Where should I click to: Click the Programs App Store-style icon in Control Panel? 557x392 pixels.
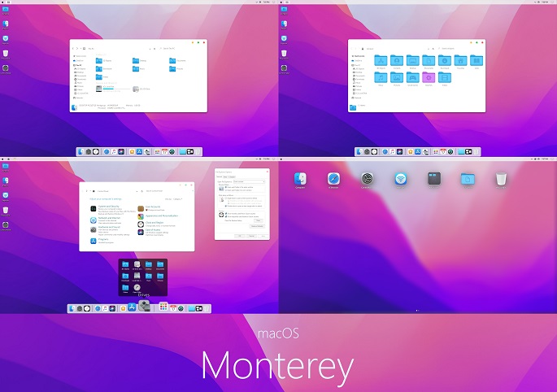click(x=94, y=241)
